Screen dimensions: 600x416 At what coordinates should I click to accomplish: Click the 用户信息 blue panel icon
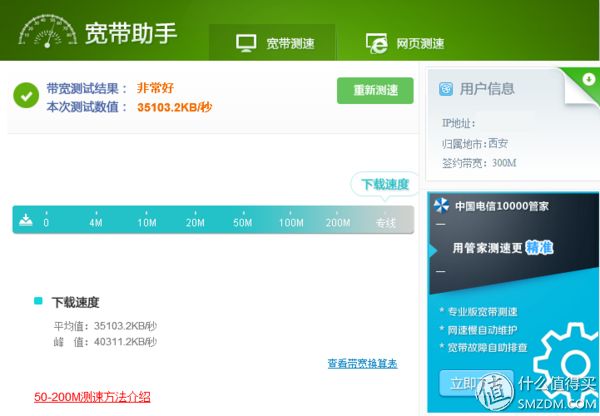tap(446, 89)
